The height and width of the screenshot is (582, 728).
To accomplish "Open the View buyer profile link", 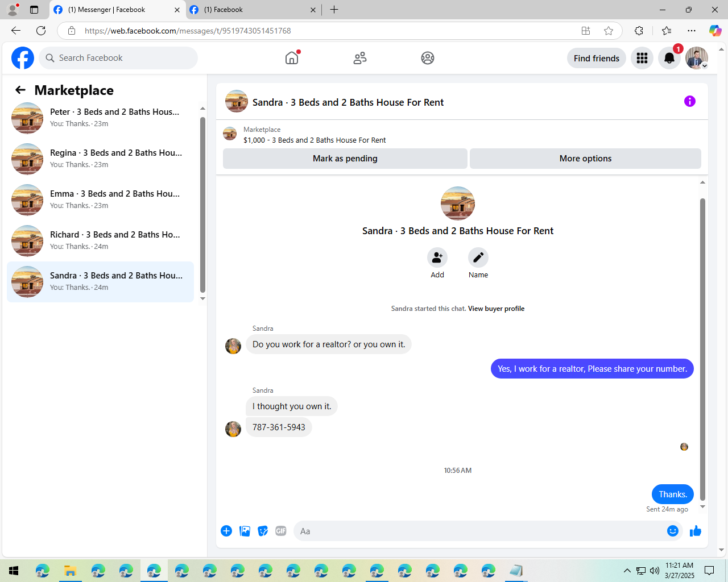I will 496,309.
